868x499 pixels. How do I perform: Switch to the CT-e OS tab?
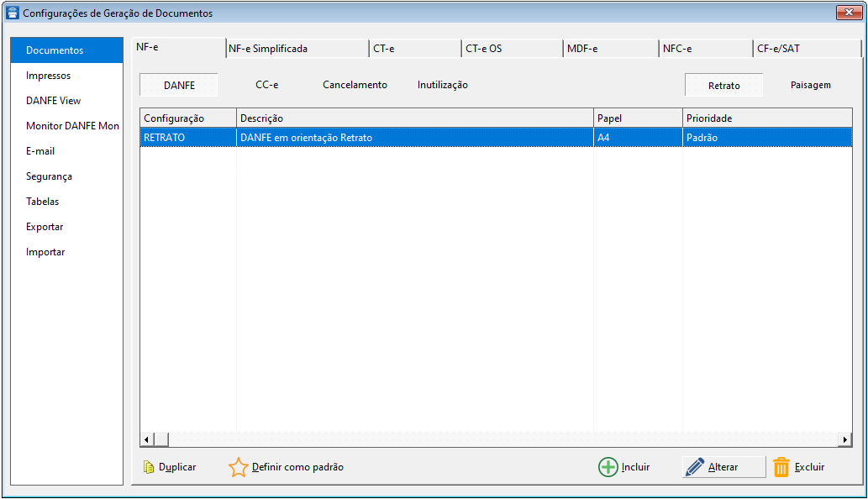point(512,49)
